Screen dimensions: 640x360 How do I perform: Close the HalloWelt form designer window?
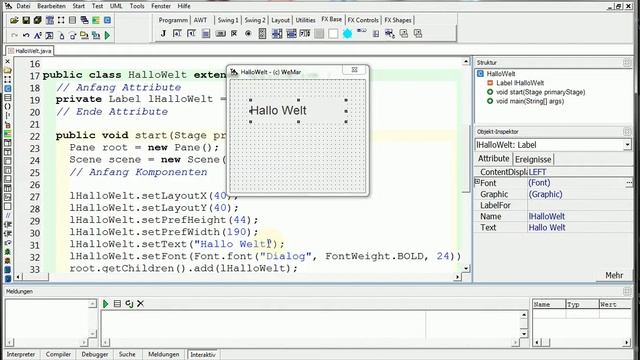[x=355, y=70]
